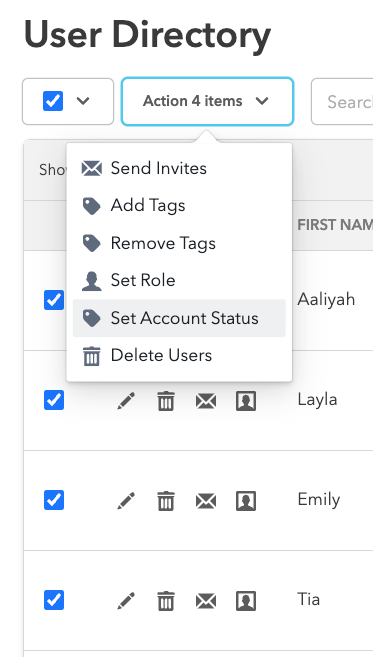The image size is (373, 657).
Task: Send invite email to Emily
Action: point(206,501)
